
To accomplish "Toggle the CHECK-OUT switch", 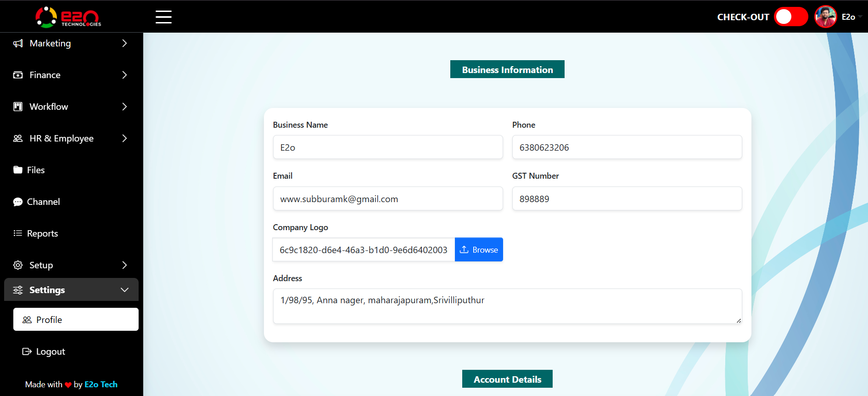I will 790,17.
